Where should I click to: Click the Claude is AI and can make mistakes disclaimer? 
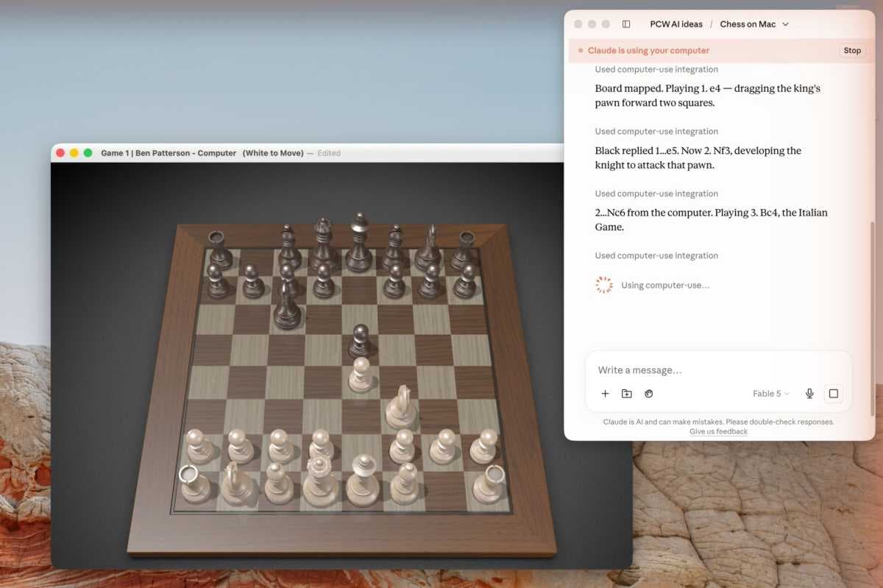click(x=718, y=422)
